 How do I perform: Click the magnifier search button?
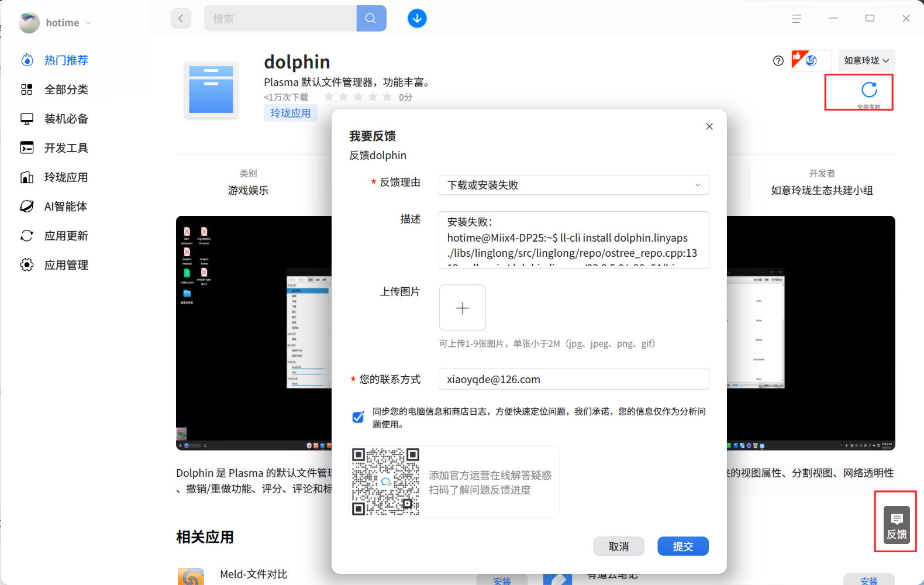point(371,19)
